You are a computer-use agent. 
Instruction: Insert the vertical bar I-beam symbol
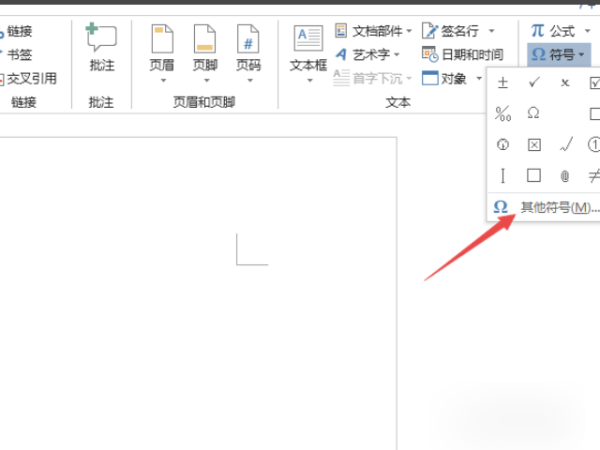pyautogui.click(x=503, y=176)
